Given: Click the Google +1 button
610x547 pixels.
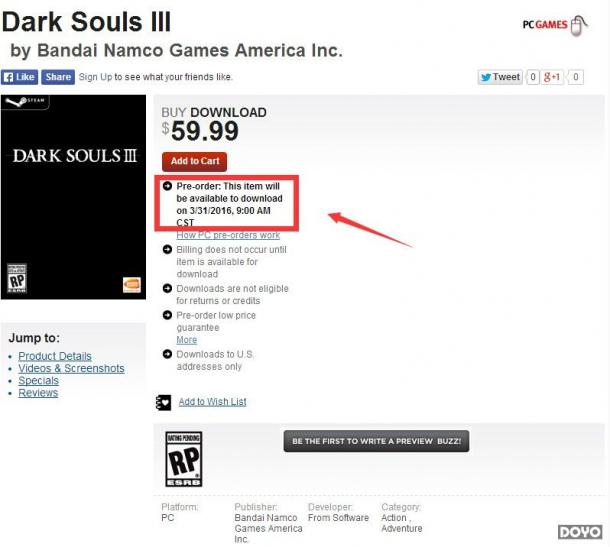Looking at the screenshot, I should coord(552,77).
